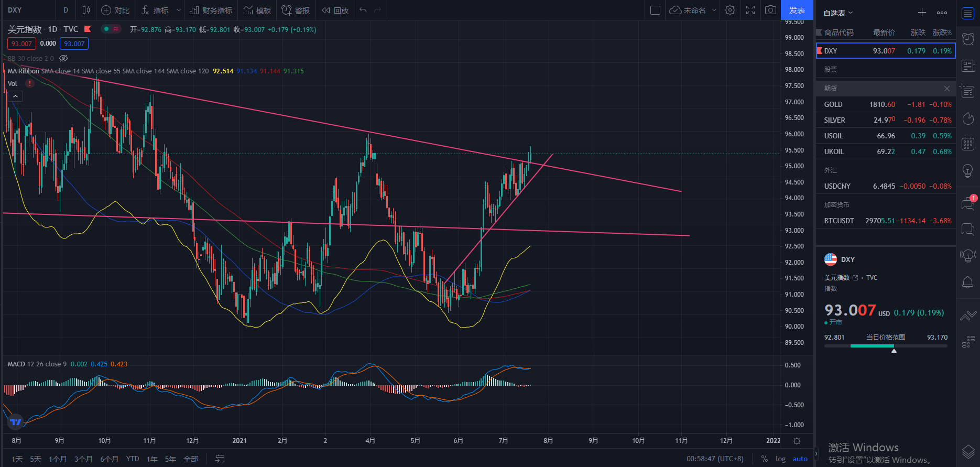The image size is (980, 467).
Task: Open the 自选表 watchlist dropdown
Action: pyautogui.click(x=838, y=13)
